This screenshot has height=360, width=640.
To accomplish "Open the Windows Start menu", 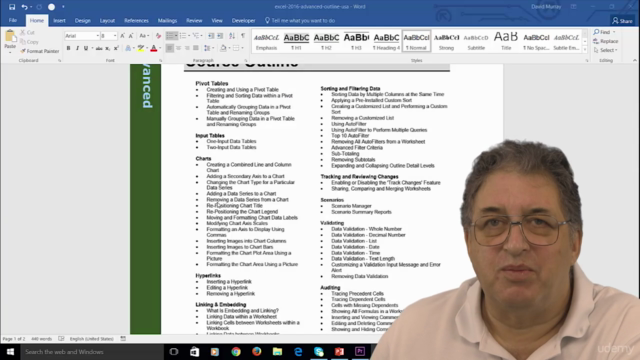I will (10, 351).
